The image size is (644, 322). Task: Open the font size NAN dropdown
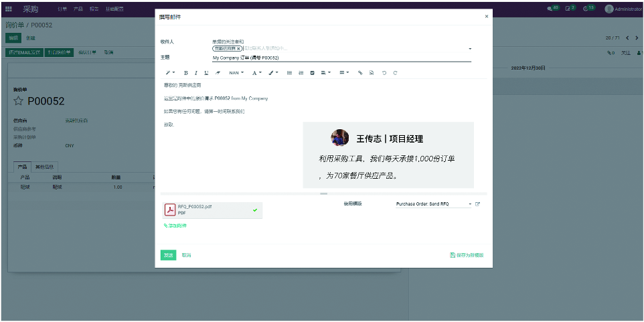[x=236, y=72]
